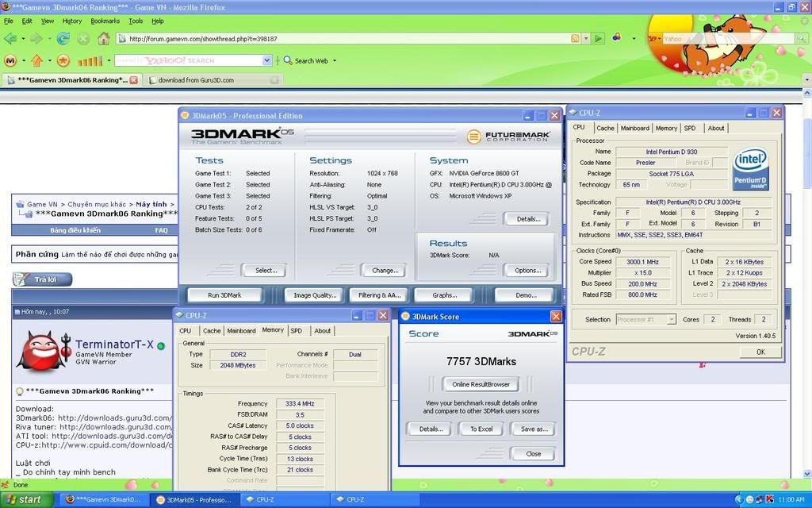Image resolution: width=812 pixels, height=508 pixels.
Task: Open the History menu
Action: tap(72, 21)
